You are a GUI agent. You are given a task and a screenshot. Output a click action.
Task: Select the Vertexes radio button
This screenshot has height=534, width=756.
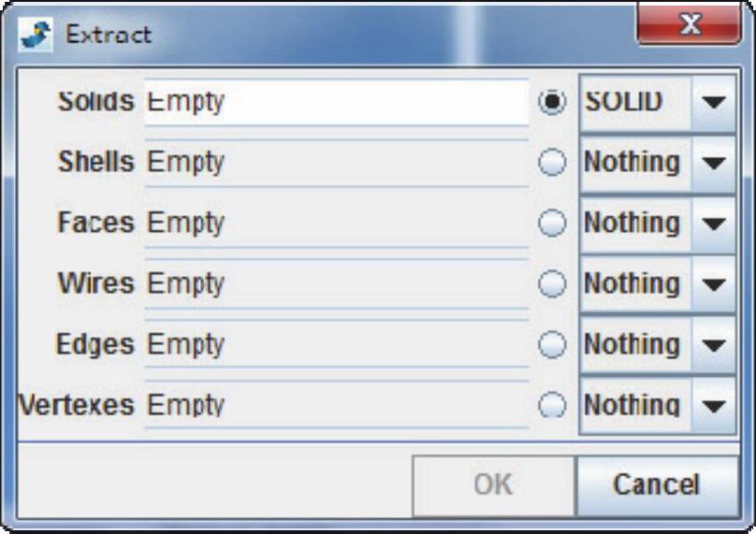(553, 405)
